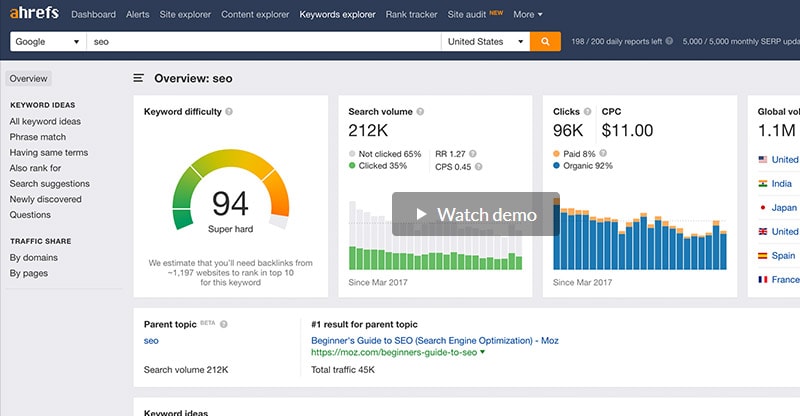Click the keyword difficulty gauge showing 94
800x416 pixels.
tap(231, 191)
